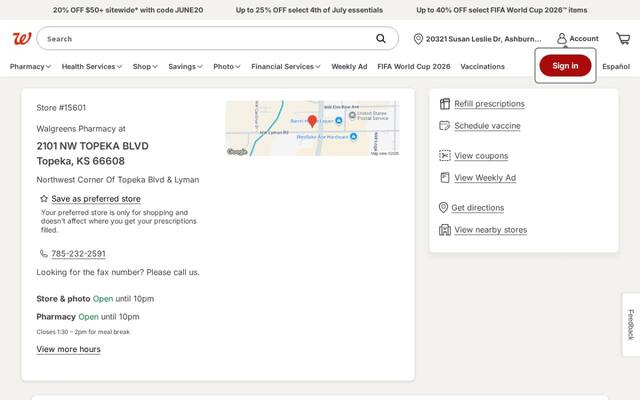Click the Store #15601 text
Image resolution: width=640 pixels, height=400 pixels.
[61, 108]
